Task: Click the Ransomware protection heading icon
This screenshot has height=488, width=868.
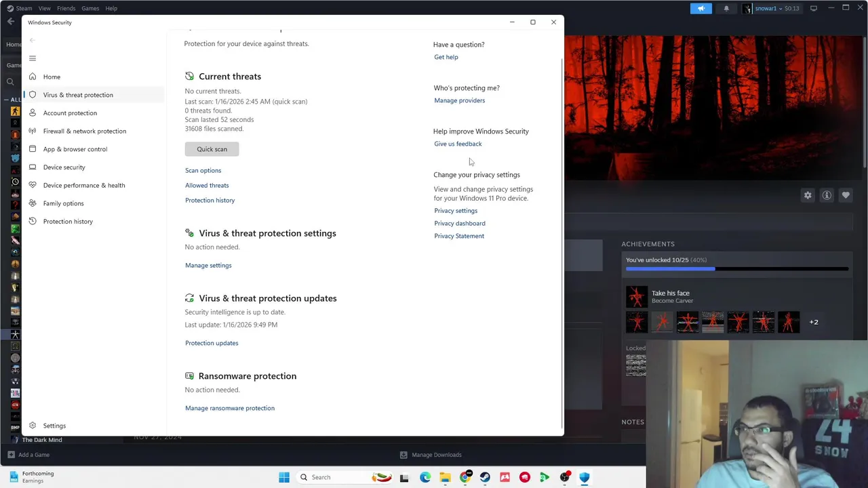Action: [189, 376]
